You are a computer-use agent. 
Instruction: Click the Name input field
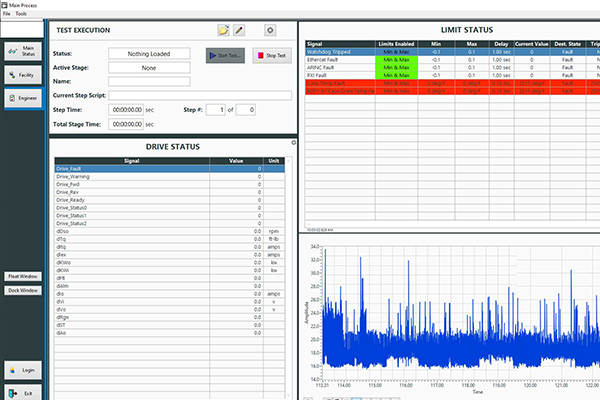(149, 81)
